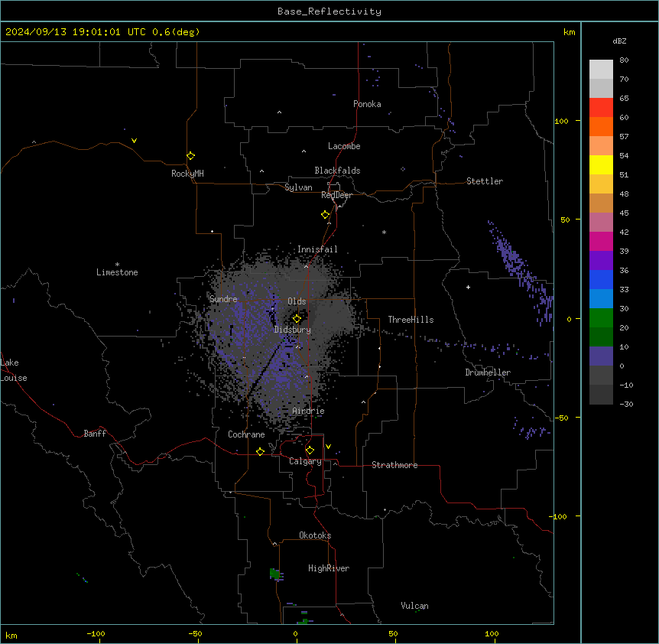Click the Airdrie city label

click(x=308, y=411)
